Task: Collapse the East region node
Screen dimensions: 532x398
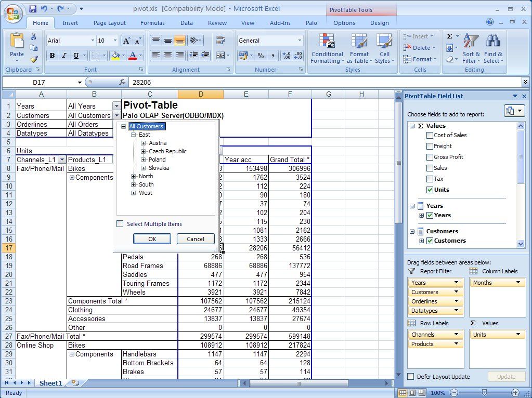Action: tap(133, 135)
